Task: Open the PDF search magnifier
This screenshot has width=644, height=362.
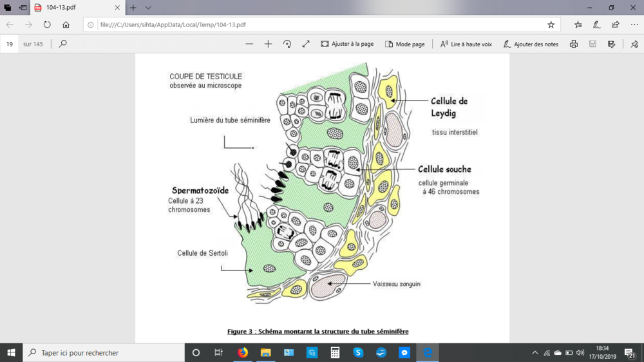Action: click(x=62, y=44)
